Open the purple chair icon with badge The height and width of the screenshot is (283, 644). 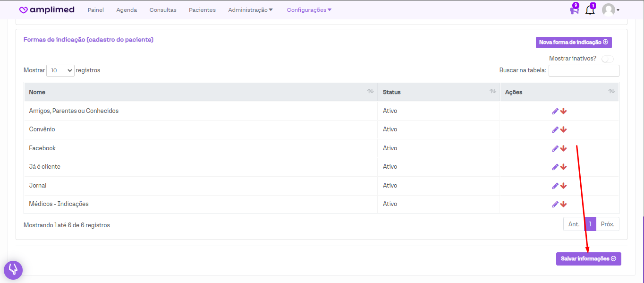click(574, 10)
